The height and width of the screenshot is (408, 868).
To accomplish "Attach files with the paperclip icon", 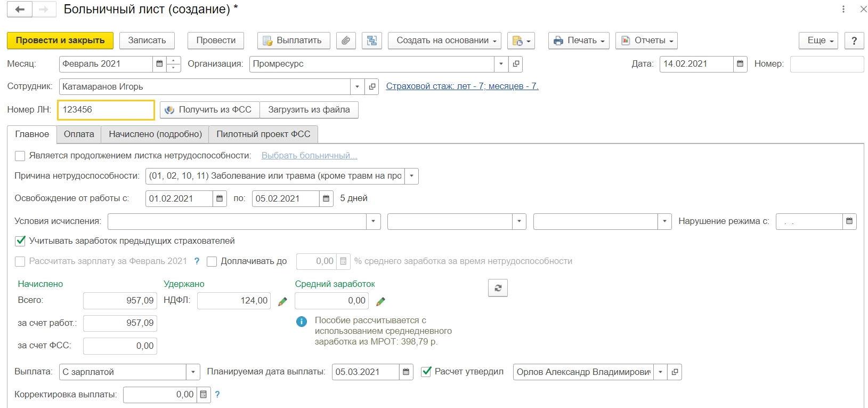I will [346, 41].
